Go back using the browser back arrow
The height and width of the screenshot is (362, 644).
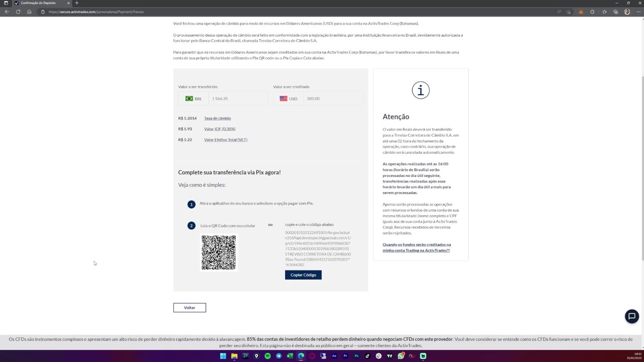click(x=7, y=12)
